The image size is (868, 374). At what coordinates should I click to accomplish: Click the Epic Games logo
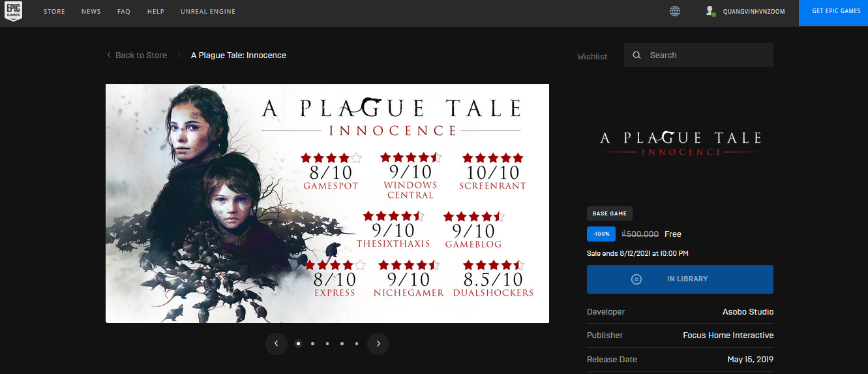(x=13, y=12)
